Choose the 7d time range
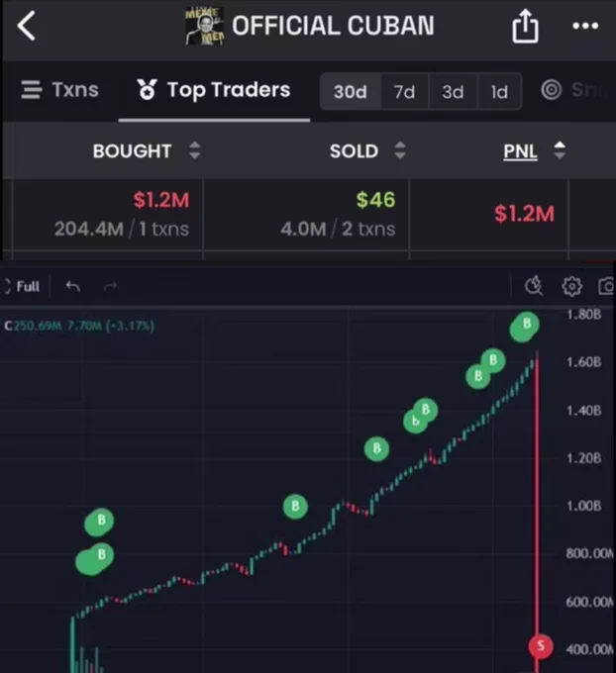The image size is (616, 673). point(405,91)
